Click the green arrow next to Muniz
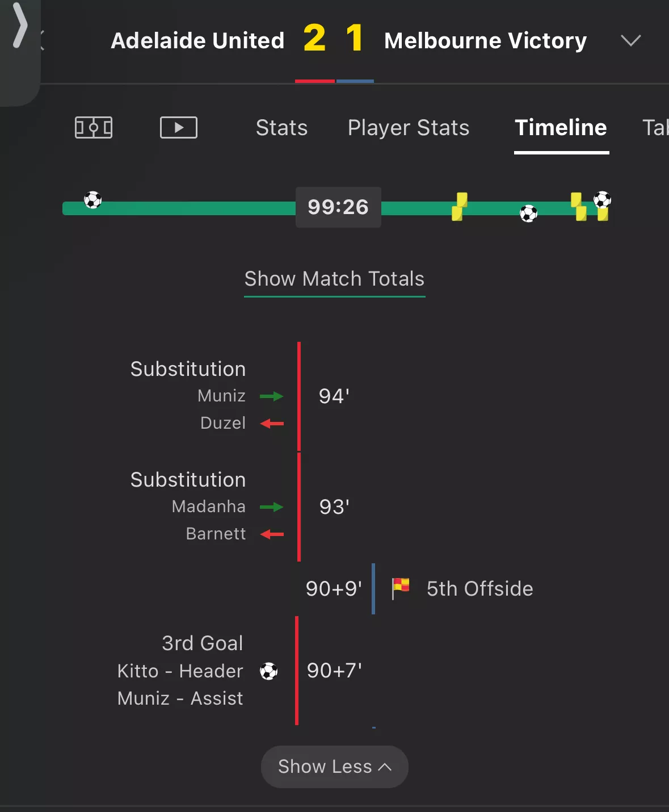 272,396
